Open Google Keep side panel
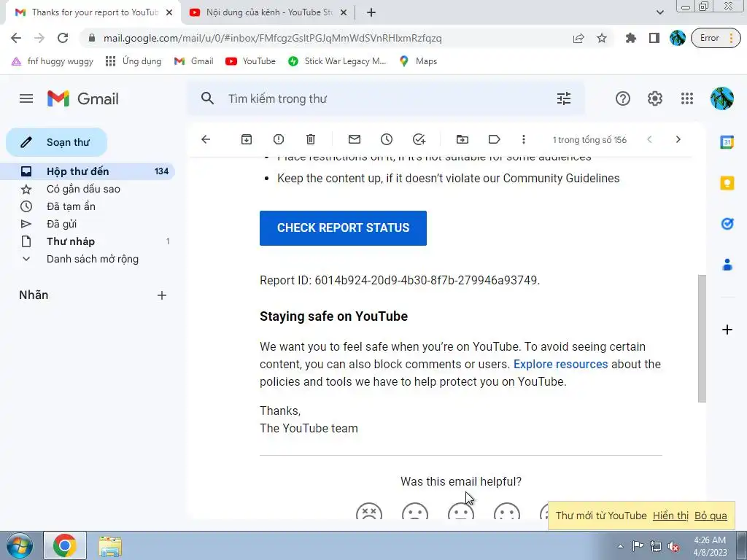The image size is (747, 560). [727, 183]
